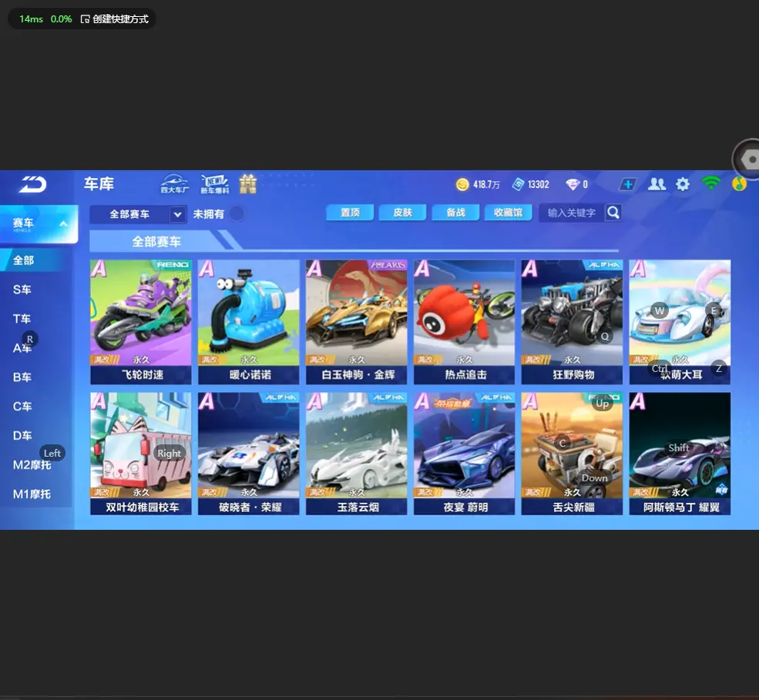Viewport: 759px width, 700px height.
Task: Click the 备战 button
Action: [x=455, y=213]
